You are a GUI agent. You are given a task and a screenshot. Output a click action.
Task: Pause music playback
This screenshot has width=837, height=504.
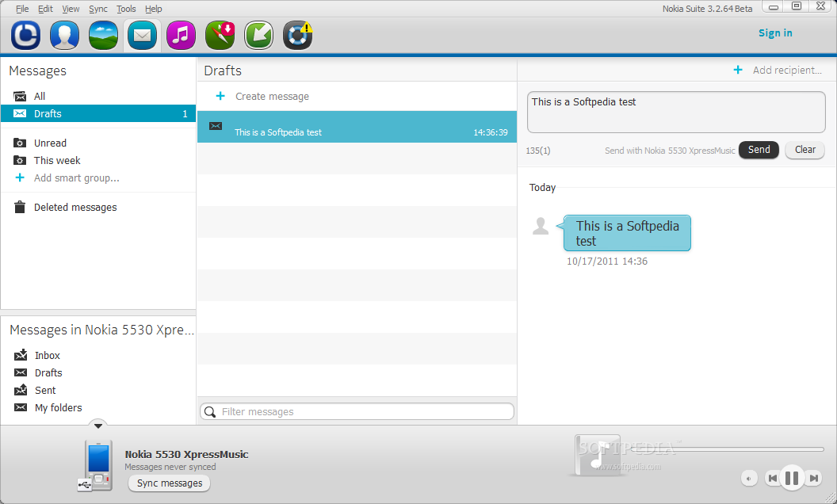tap(792, 478)
